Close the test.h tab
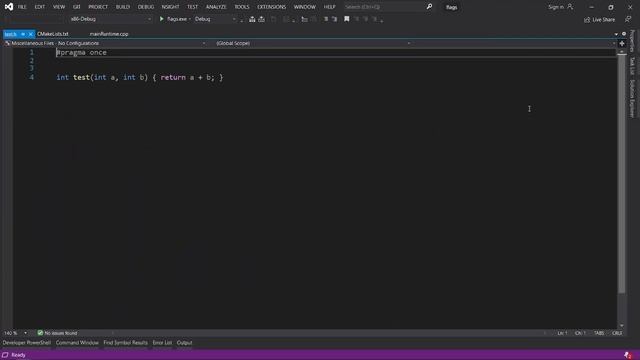Viewport: 640px width, 360px height. point(31,34)
